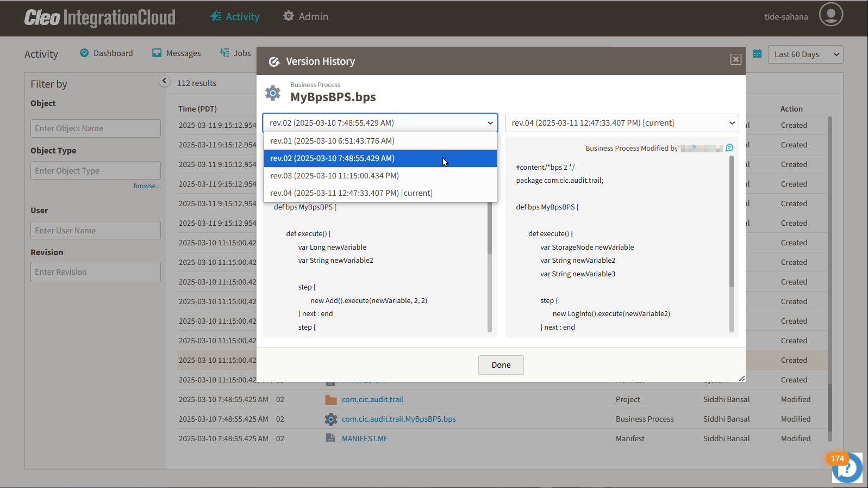Click the Modified action in the MANIFEST.MF row
Image resolution: width=868 pixels, height=488 pixels.
click(796, 438)
